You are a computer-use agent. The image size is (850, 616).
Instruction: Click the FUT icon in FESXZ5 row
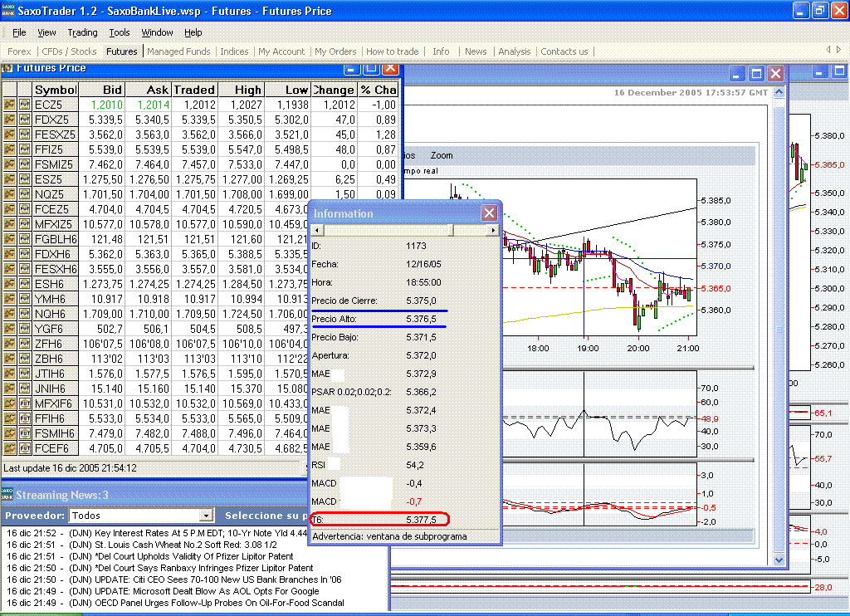24,134
